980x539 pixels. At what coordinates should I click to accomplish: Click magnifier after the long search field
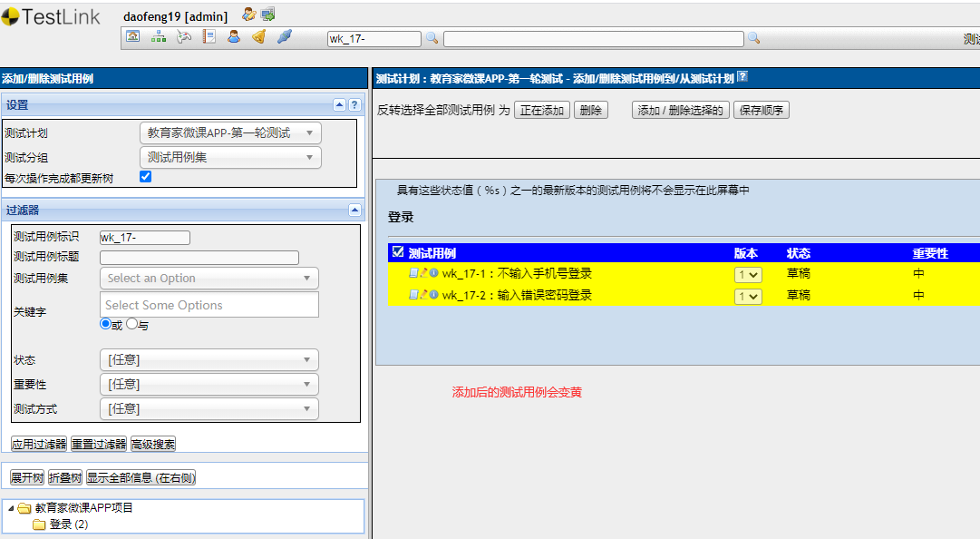754,38
